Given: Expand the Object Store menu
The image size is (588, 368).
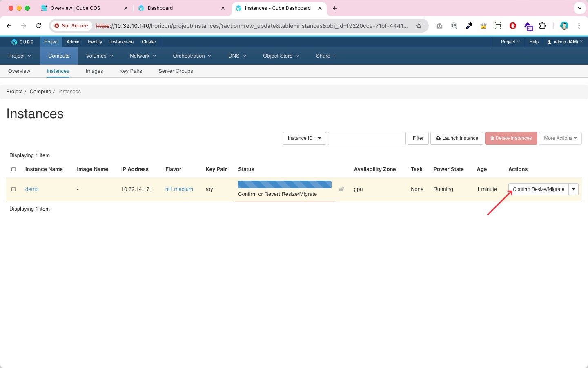Looking at the screenshot, I should 281,56.
